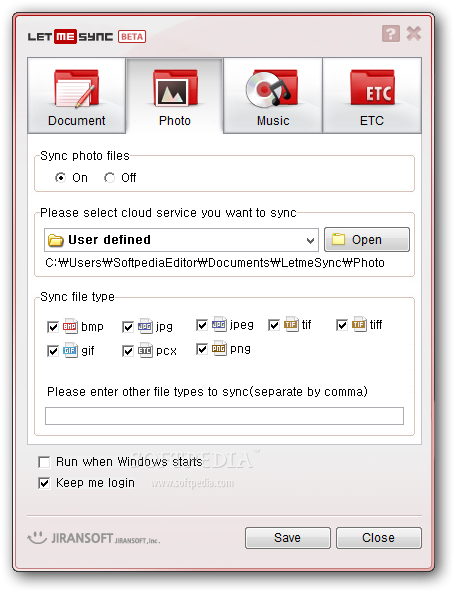
Task: Select the Off radio button for photo sync
Action: [x=109, y=177]
